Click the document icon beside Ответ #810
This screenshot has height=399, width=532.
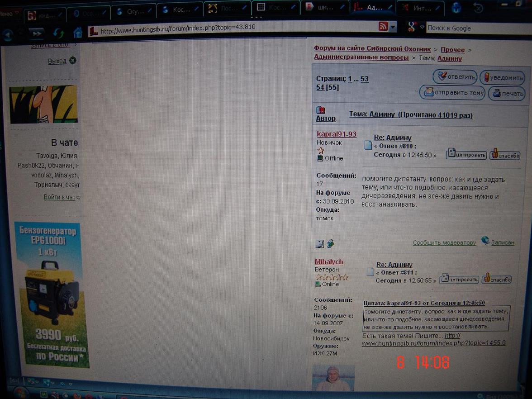[368, 146]
